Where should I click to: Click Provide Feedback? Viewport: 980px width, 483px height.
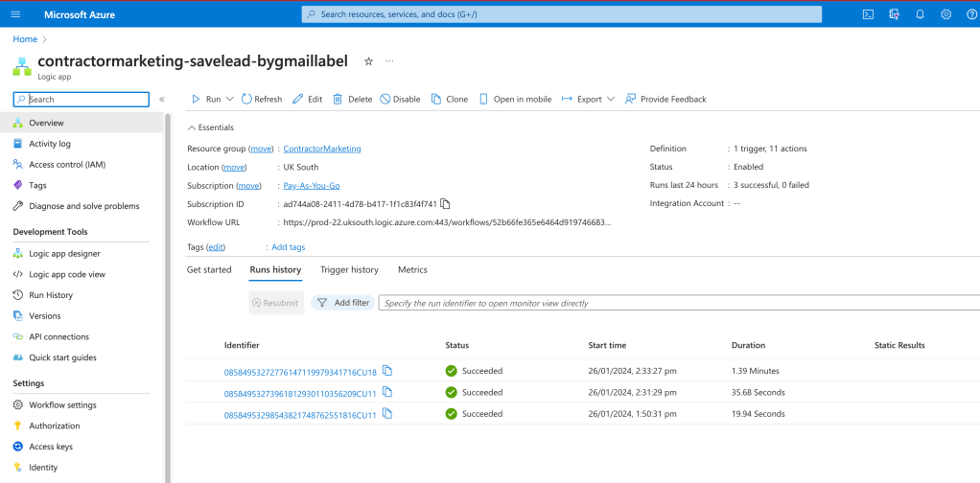(665, 99)
